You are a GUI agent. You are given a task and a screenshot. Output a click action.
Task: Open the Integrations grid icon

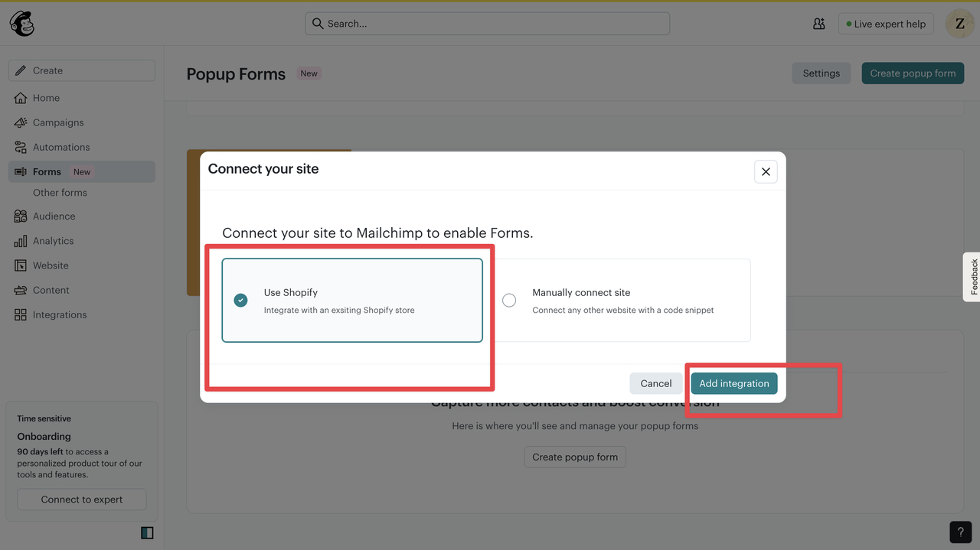pos(21,314)
